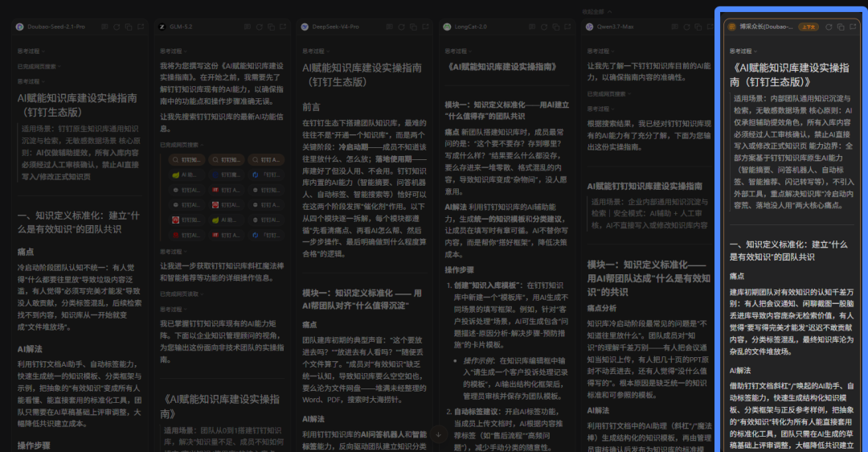The image size is (868, 452).
Task: Collapse 已完成网页搜索 results in GLM-5.2 card
Action: tap(182, 145)
